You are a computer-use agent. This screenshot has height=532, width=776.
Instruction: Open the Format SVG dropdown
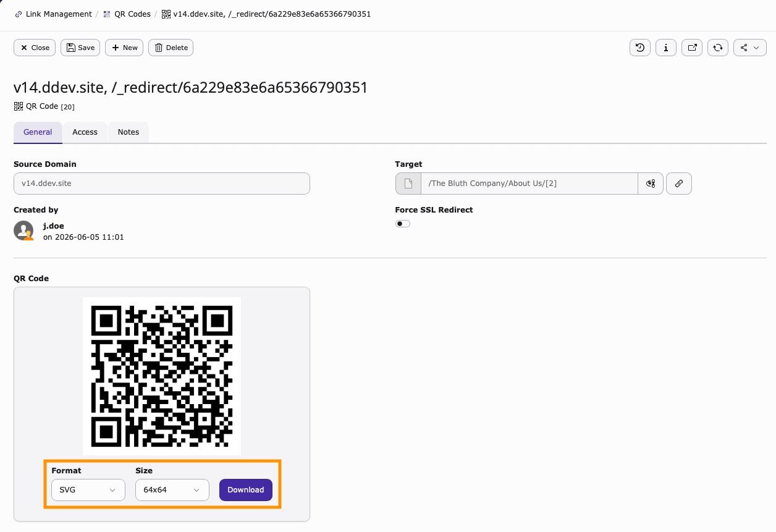[x=88, y=490]
